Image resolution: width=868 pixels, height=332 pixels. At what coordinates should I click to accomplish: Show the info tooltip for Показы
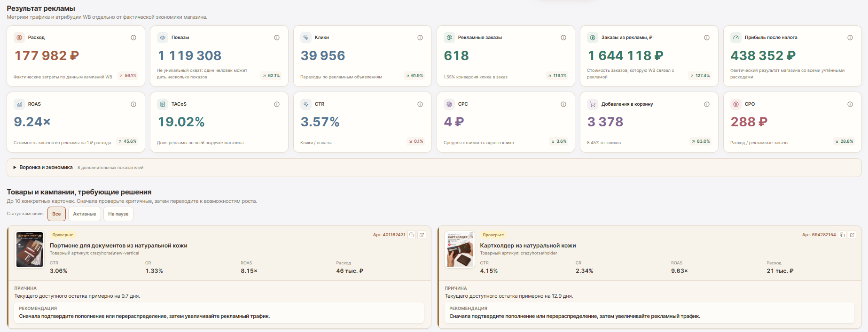(277, 38)
